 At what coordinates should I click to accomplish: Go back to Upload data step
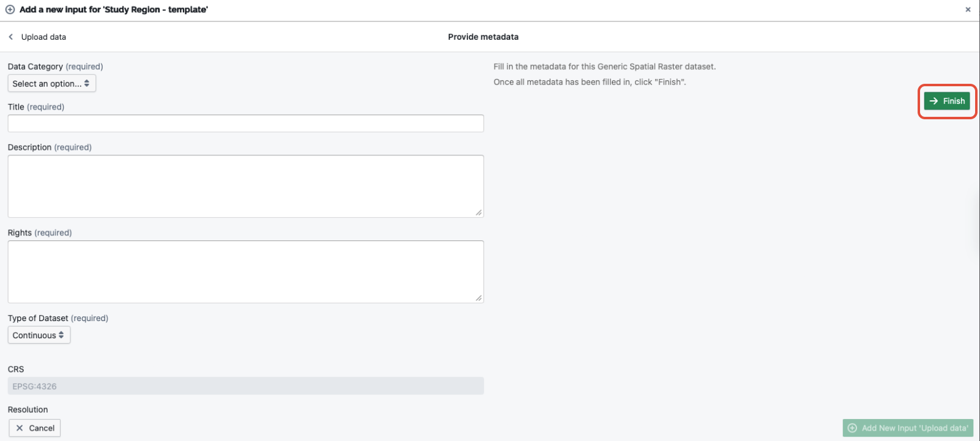coord(43,37)
